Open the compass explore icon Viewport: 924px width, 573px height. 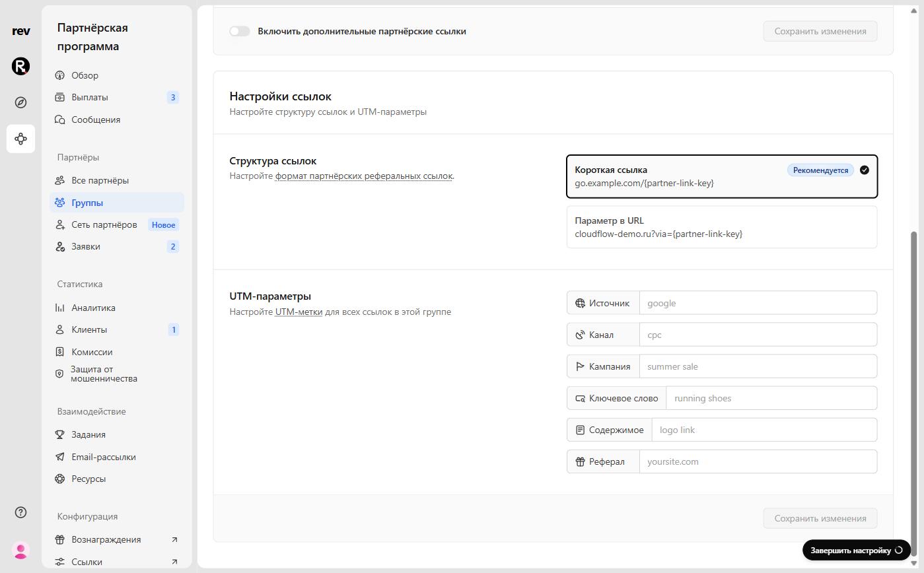(20, 102)
